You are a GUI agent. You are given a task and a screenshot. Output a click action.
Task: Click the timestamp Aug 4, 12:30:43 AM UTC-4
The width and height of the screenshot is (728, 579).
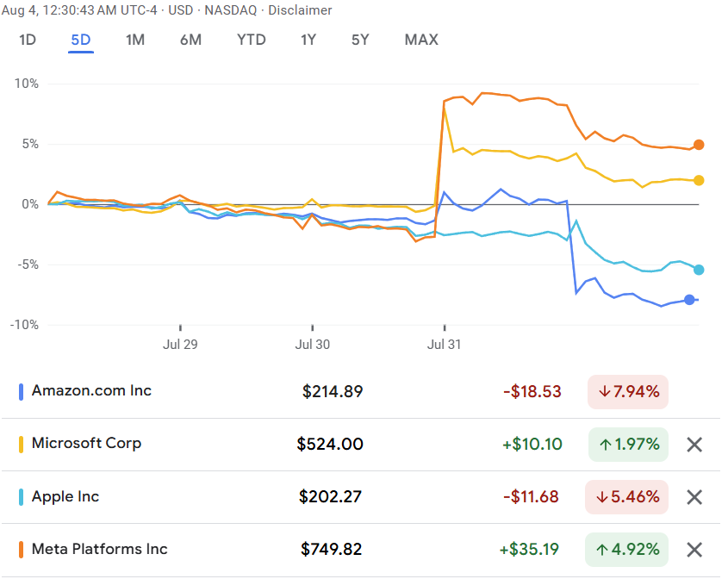point(79,10)
